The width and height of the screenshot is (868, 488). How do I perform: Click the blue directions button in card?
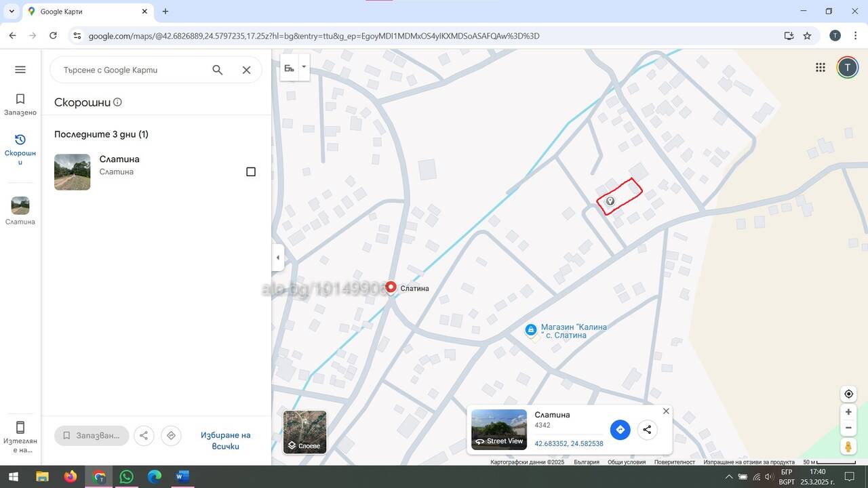pos(620,430)
